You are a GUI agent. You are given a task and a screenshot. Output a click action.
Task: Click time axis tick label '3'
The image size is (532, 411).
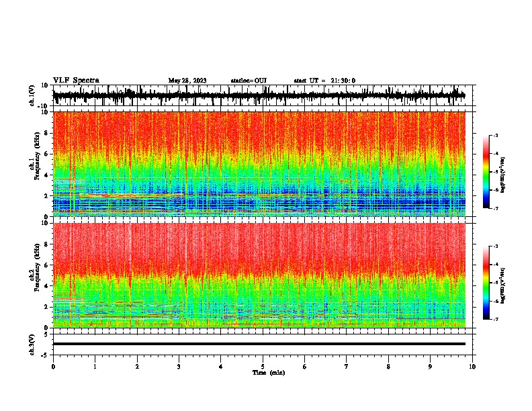(179, 367)
